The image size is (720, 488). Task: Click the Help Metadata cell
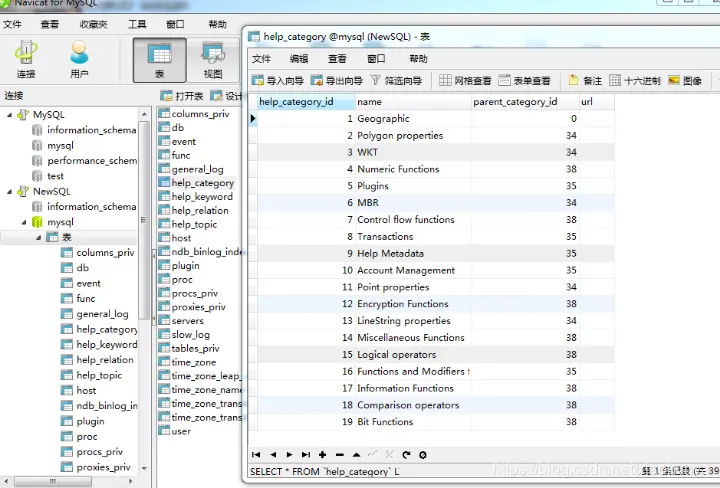tap(413, 253)
